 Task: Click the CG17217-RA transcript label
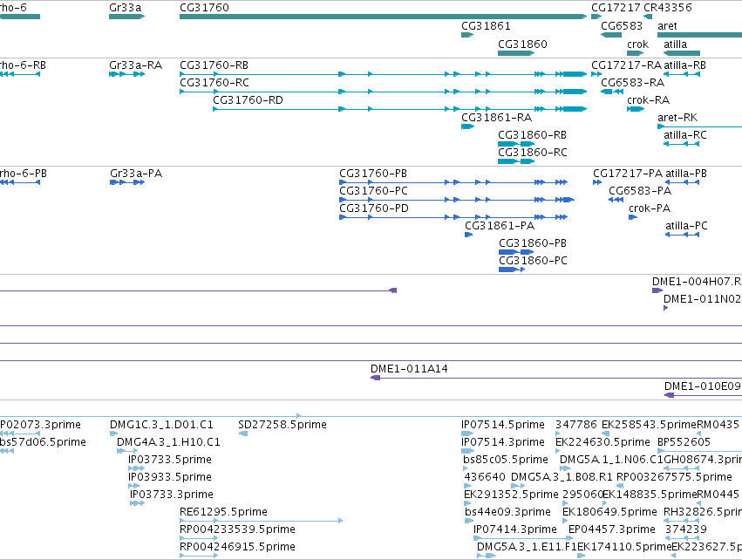(x=627, y=65)
